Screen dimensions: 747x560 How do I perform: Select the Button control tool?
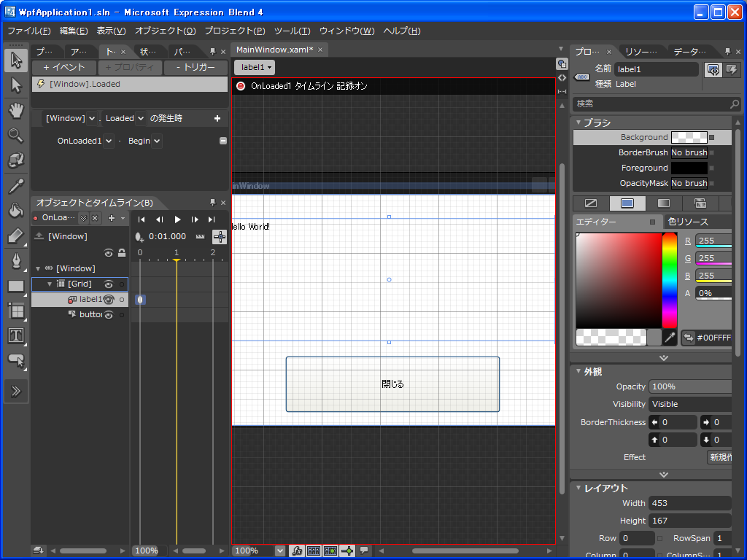point(16,360)
